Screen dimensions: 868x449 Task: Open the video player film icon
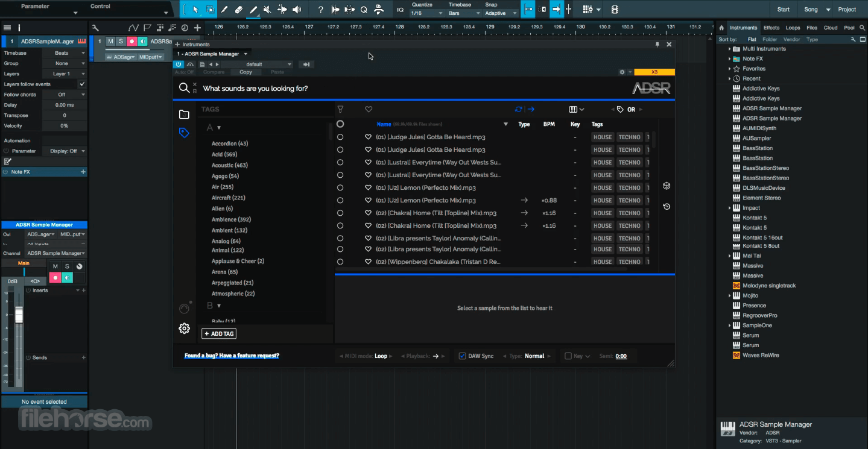click(x=615, y=10)
